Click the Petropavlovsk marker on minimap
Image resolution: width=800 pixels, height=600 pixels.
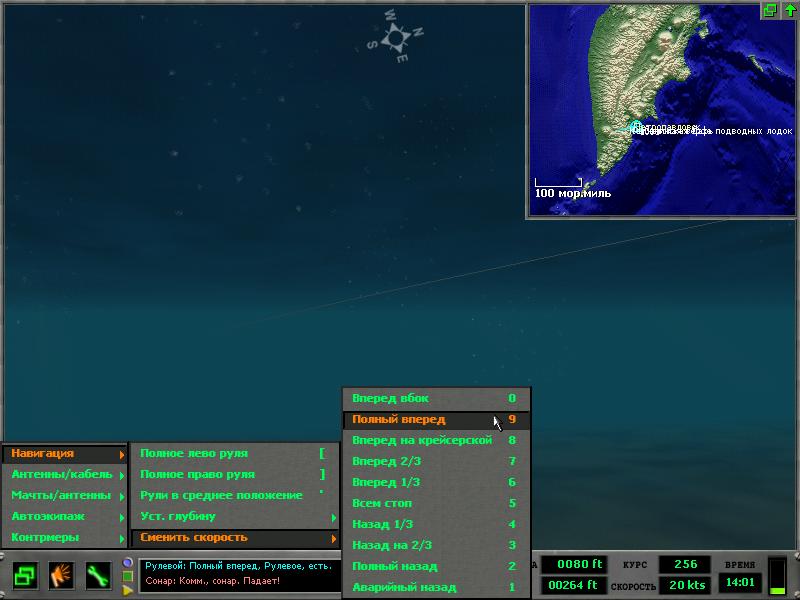coord(636,127)
